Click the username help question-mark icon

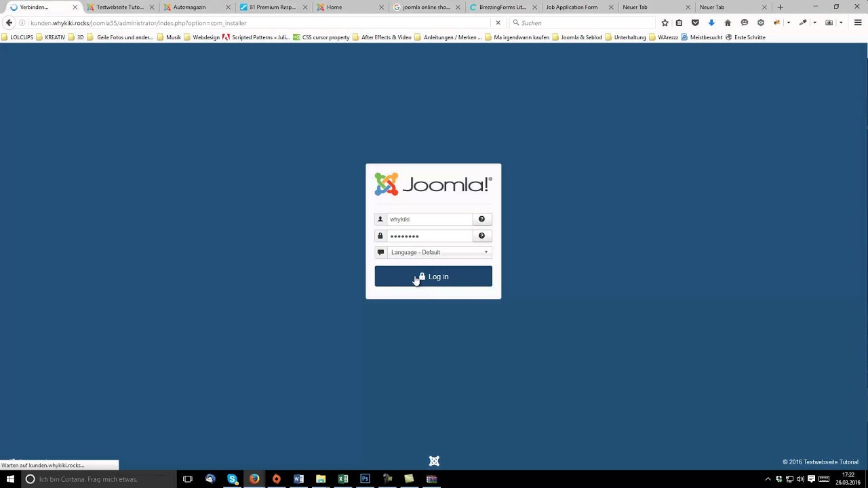[481, 219]
